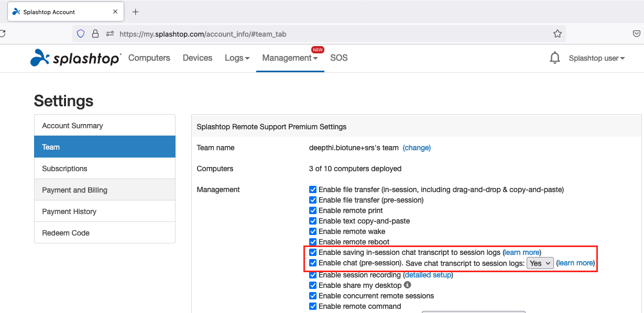Viewport: 644px width, 313px height.
Task: Click the padlock site security icon
Action: tap(95, 33)
